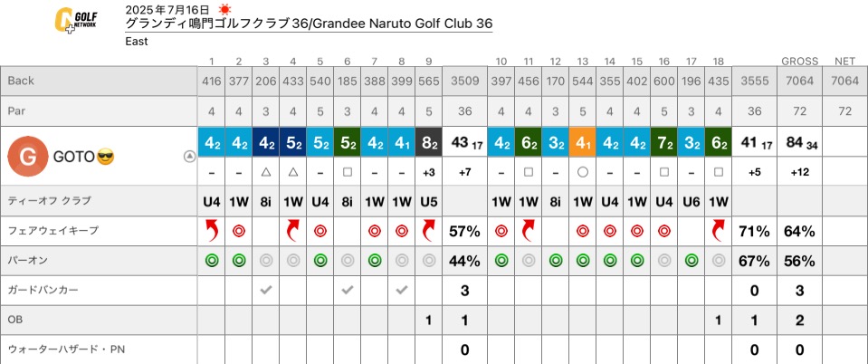Select hole 9 black score of 8

pyautogui.click(x=428, y=143)
